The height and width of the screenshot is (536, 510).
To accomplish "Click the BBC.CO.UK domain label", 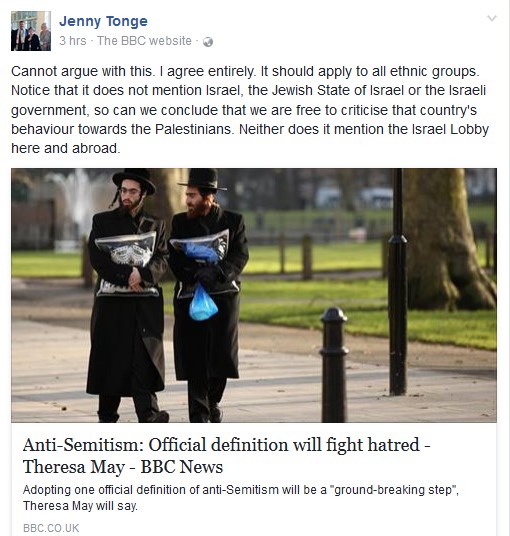I will click(x=51, y=528).
